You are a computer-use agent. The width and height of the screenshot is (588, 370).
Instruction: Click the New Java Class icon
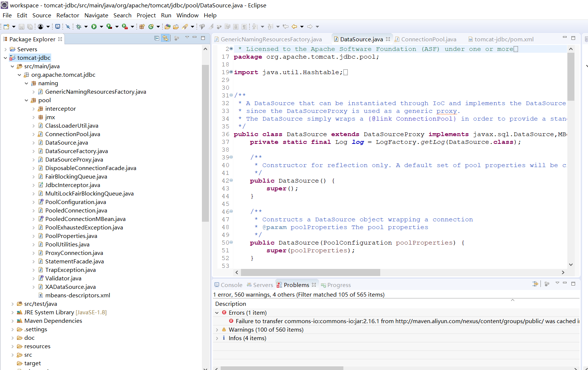(151, 27)
